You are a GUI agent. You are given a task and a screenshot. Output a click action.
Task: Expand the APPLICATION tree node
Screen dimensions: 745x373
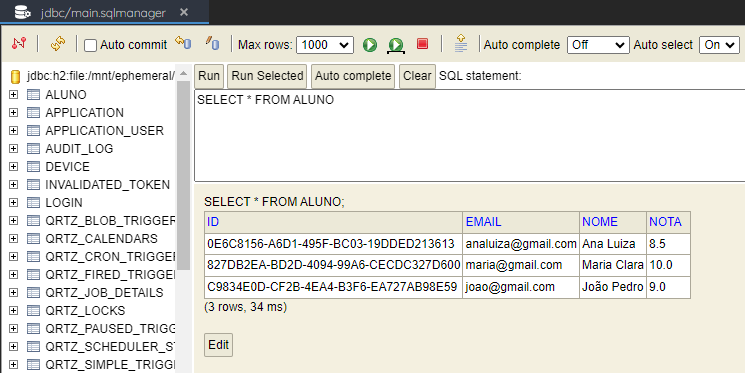pyautogui.click(x=13, y=113)
